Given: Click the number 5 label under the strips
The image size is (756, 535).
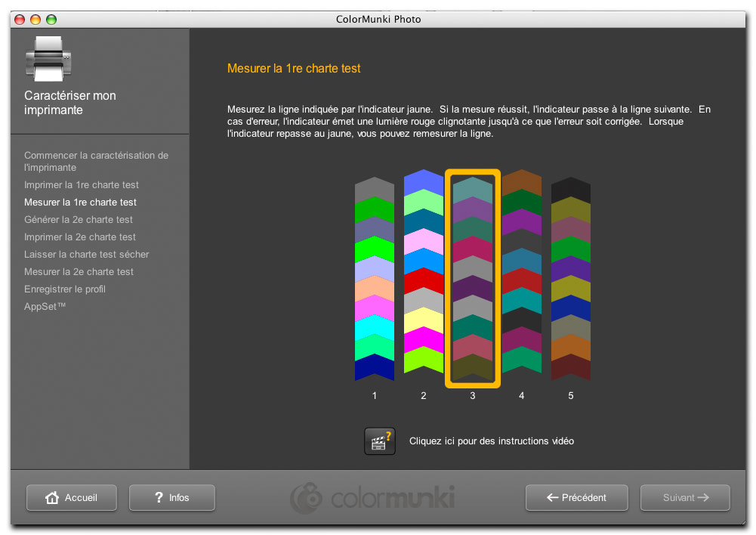Looking at the screenshot, I should click(571, 395).
